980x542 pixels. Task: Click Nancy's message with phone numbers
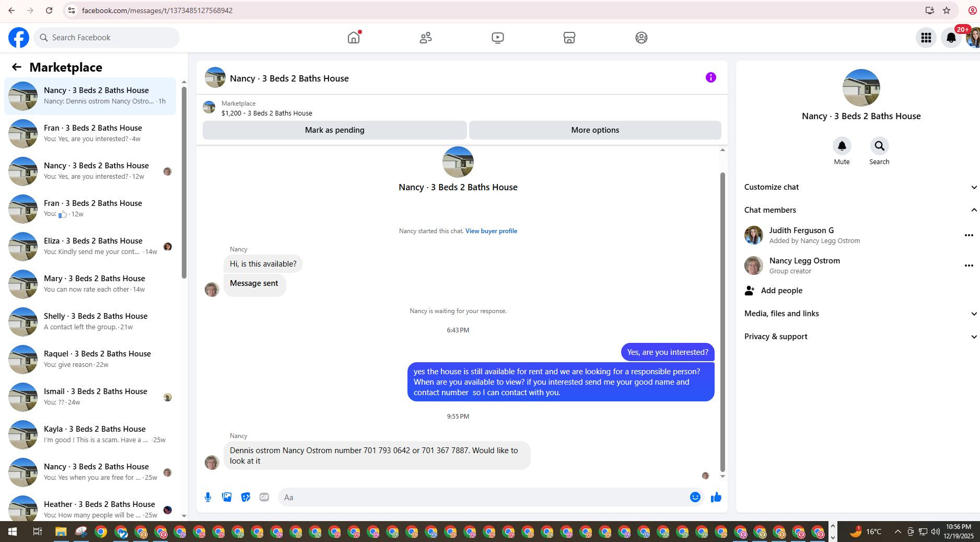(x=377, y=455)
